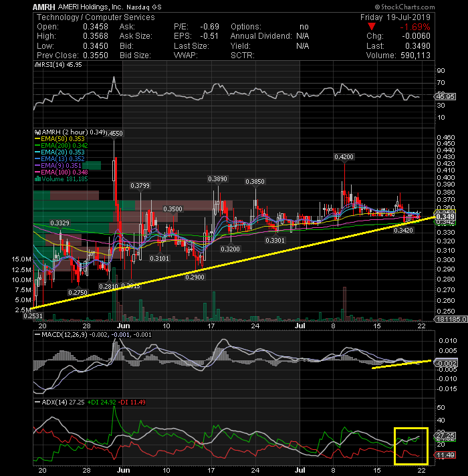The image size is (468, 476).
Task: Click the 0.4550 peak price label
Action: [x=114, y=133]
